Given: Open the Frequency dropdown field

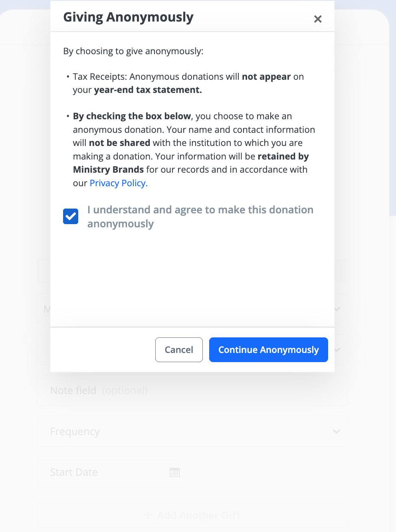Looking at the screenshot, I should [x=192, y=432].
